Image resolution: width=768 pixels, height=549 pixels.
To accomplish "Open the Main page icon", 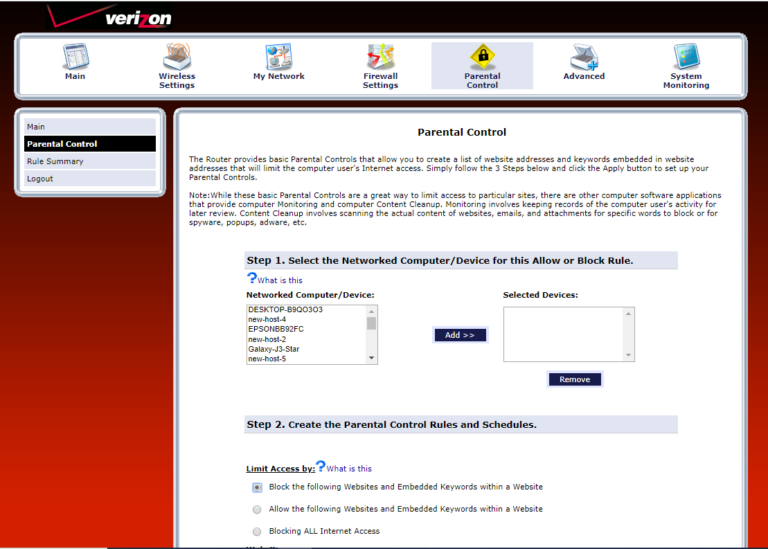I will [75, 57].
